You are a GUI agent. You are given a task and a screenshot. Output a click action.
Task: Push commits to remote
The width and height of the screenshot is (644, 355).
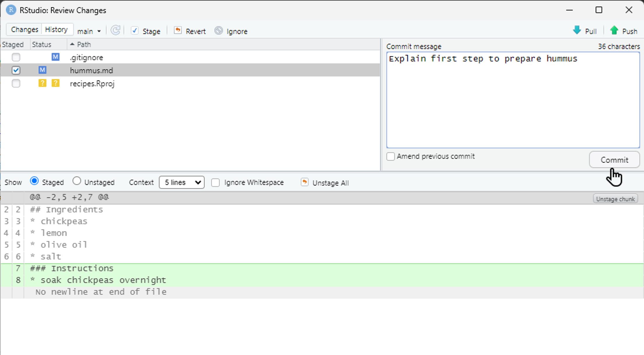[615, 30]
